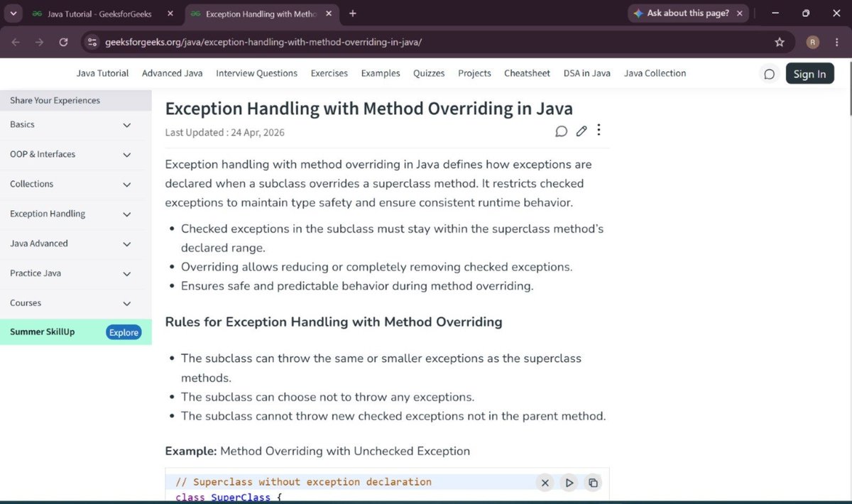852x504 pixels.
Task: Click the article title heading text
Action: pos(368,109)
